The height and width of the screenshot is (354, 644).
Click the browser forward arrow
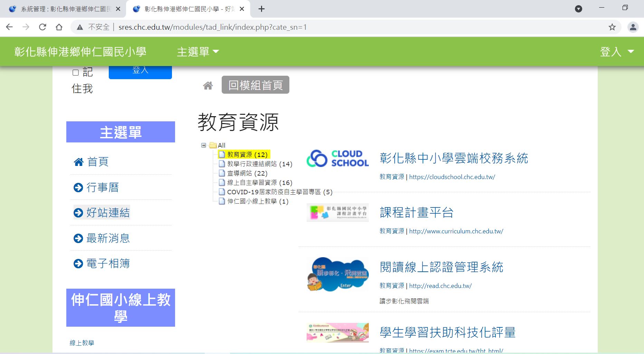26,27
